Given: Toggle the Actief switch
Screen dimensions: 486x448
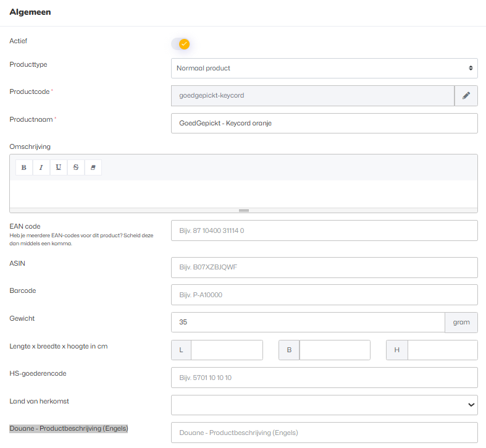Looking at the screenshot, I should 180,44.
